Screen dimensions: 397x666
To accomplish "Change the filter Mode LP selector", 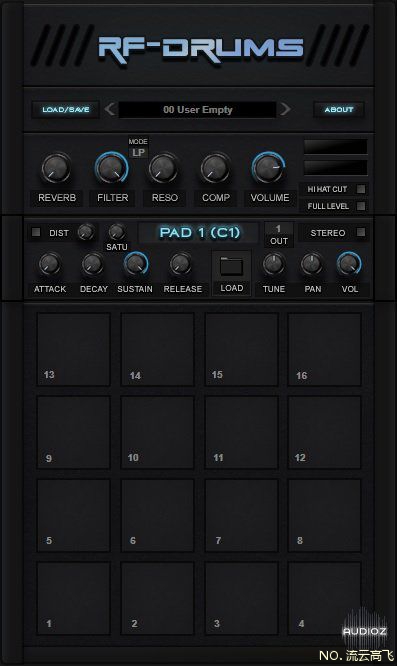I will click(138, 152).
